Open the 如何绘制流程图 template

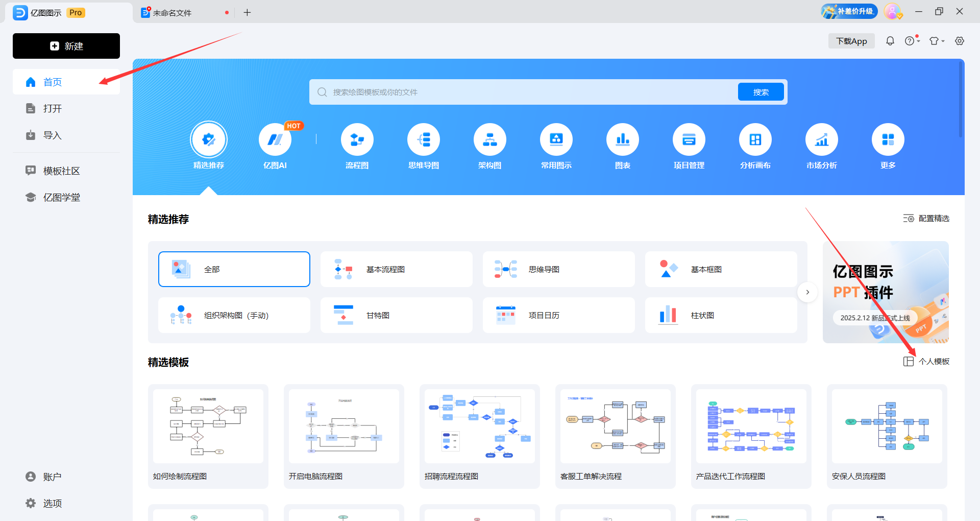click(208, 436)
